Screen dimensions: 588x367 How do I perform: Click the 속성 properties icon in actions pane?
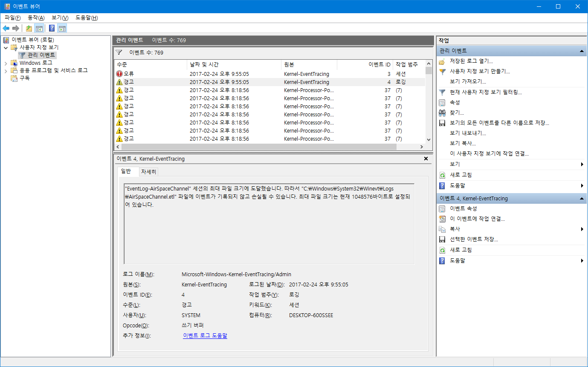(x=442, y=103)
